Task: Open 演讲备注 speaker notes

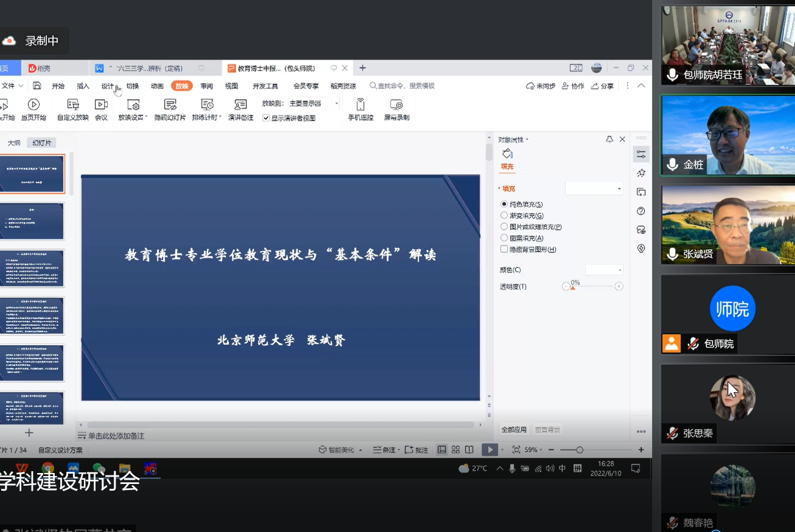Action: (241, 105)
